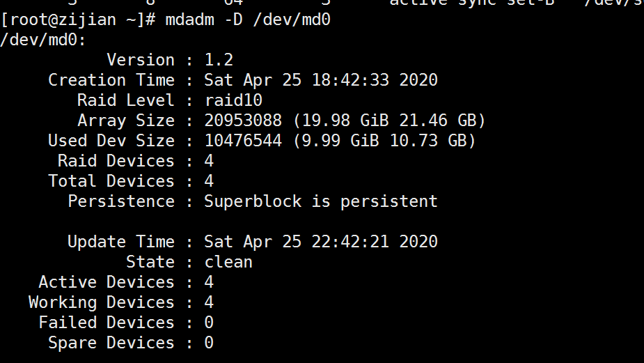This screenshot has width=644, height=363.
Task: Click the State value clean
Action: pos(228,262)
